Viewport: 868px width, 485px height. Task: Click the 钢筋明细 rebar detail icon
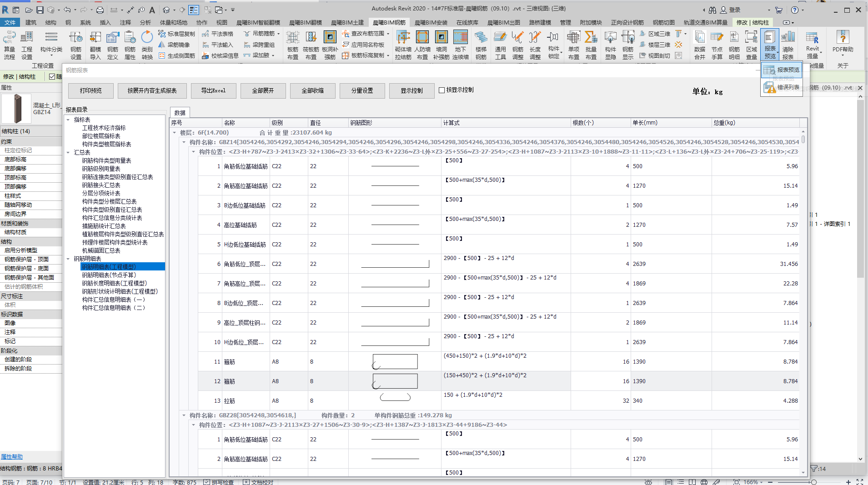tap(734, 45)
